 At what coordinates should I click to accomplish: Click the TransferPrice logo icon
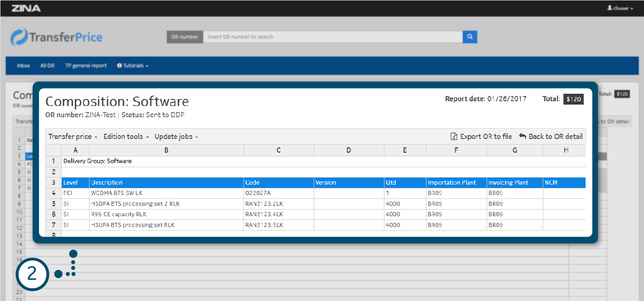19,38
